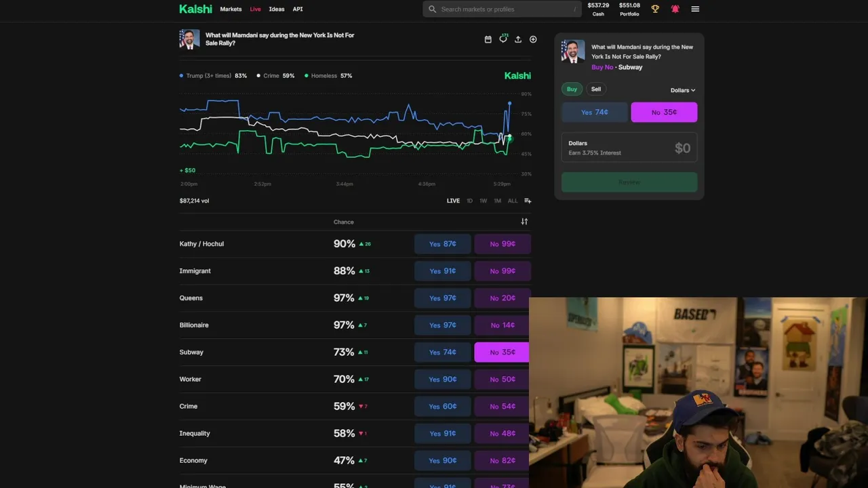Select the Billionaire row label

pyautogui.click(x=194, y=325)
